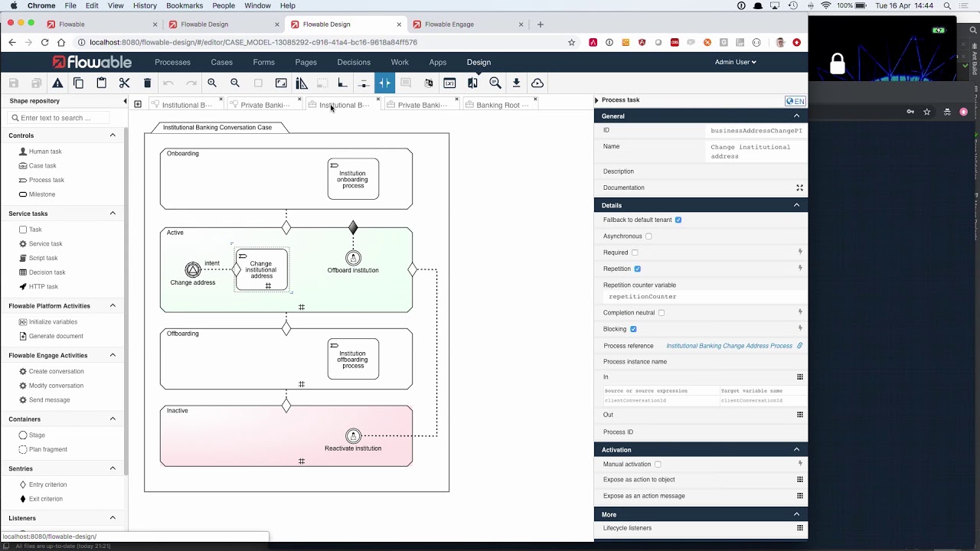Collapse the Shape repository panel arrow
Viewport: 980px width, 551px height.
tap(125, 101)
